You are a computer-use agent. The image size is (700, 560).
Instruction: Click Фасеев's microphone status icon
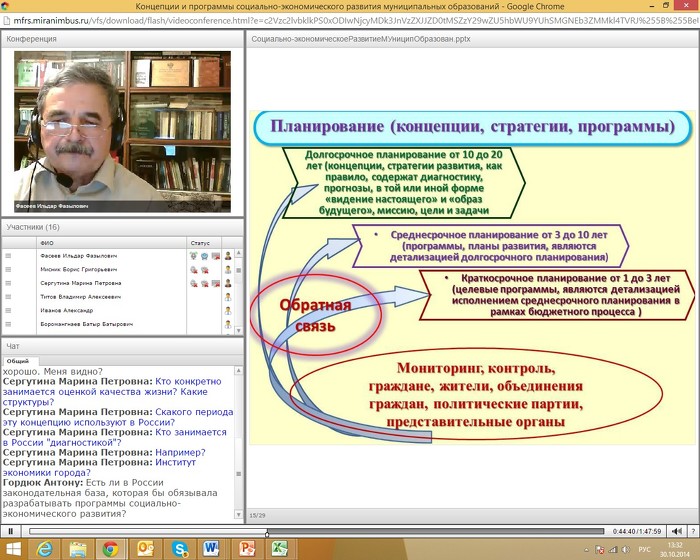pyautogui.click(x=193, y=256)
